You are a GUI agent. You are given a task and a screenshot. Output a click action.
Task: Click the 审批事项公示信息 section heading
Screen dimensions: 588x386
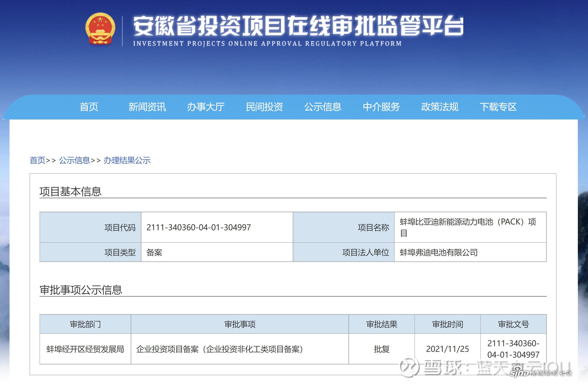81,290
